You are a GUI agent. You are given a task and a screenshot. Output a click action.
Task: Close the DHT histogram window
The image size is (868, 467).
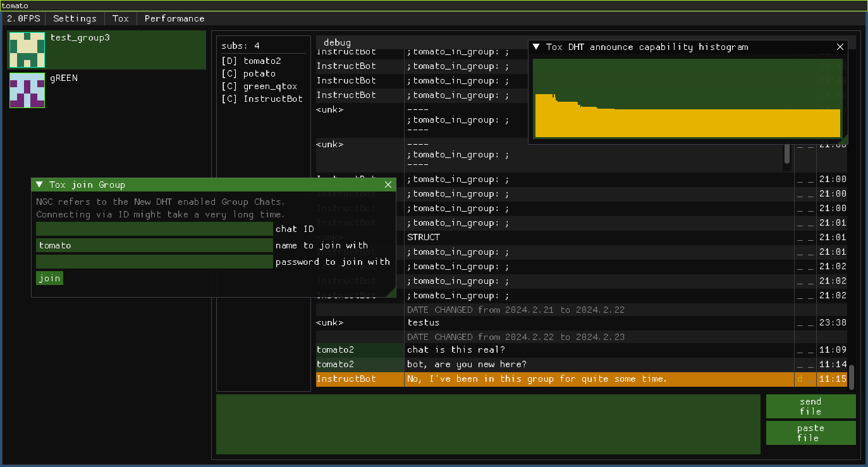(x=840, y=47)
